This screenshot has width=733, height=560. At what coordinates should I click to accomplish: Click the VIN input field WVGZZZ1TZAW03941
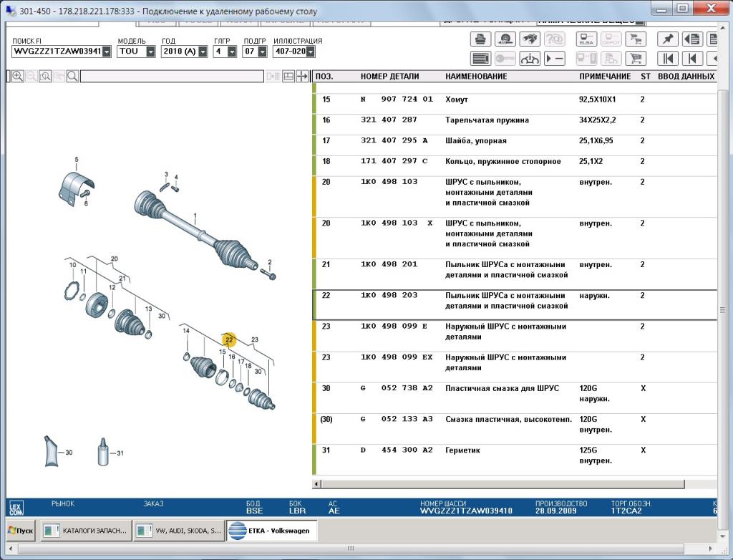tap(57, 52)
